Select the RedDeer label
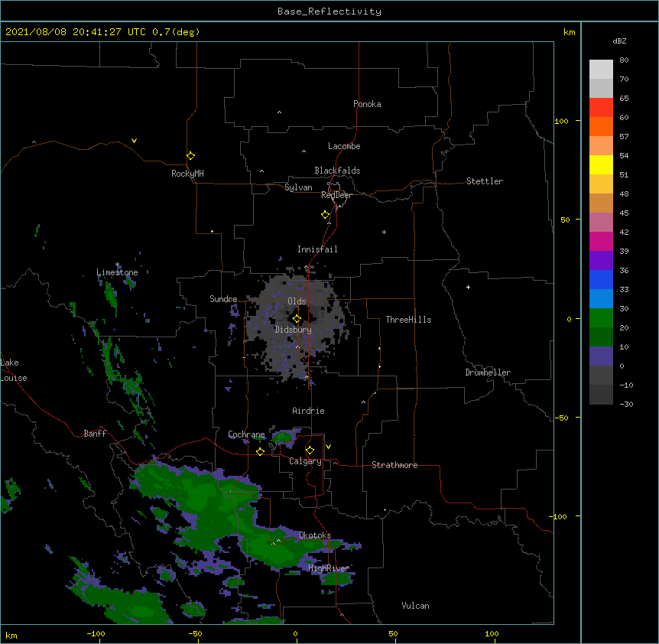The image size is (659, 644). click(336, 195)
